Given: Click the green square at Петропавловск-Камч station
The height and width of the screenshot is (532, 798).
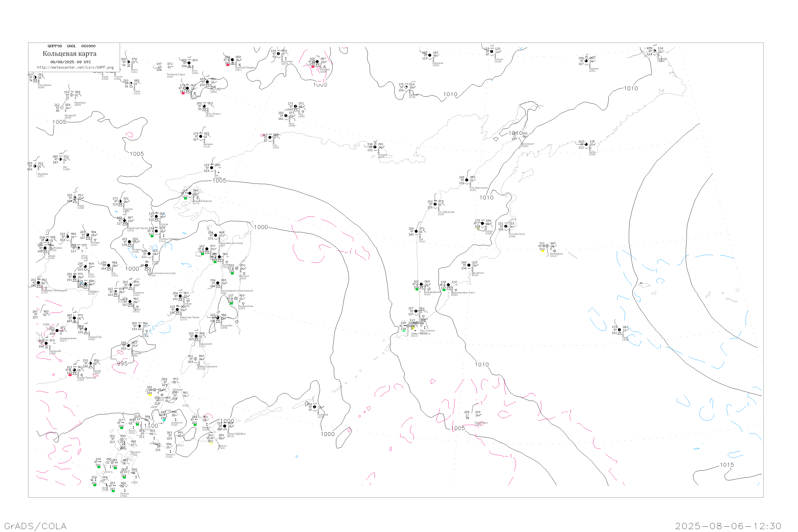Looking at the screenshot, I should [x=444, y=290].
